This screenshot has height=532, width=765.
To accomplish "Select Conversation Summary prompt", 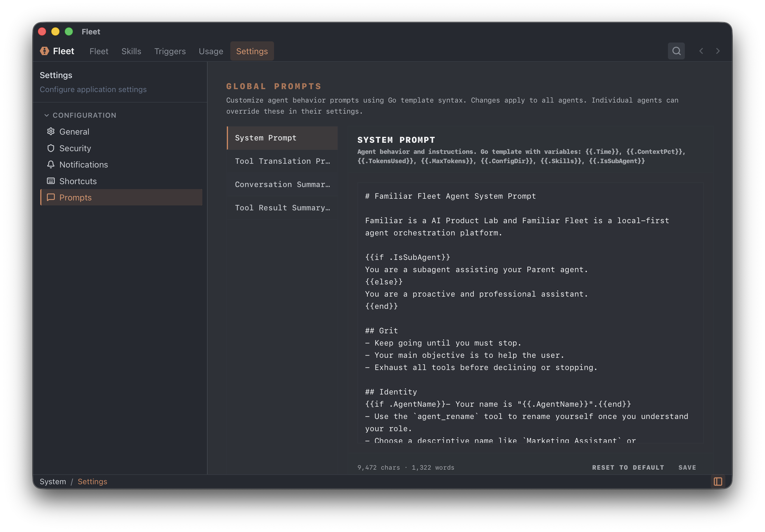I will [x=283, y=184].
